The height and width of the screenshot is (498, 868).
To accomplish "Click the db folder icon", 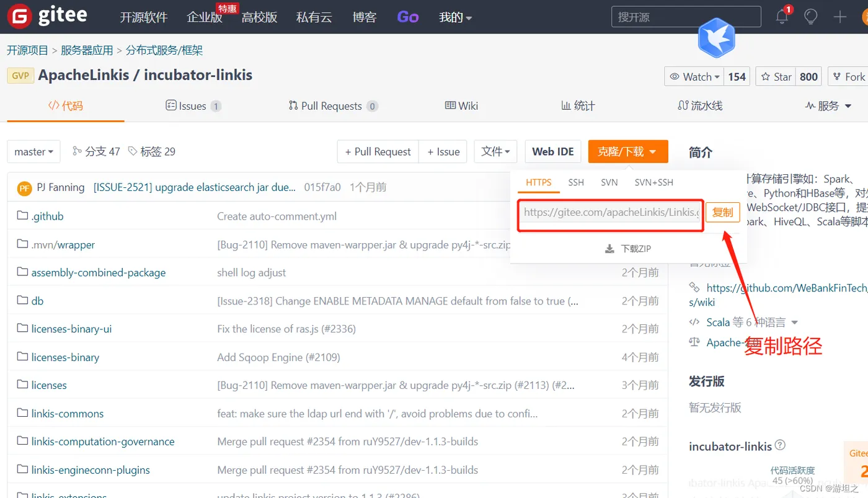I will point(23,301).
